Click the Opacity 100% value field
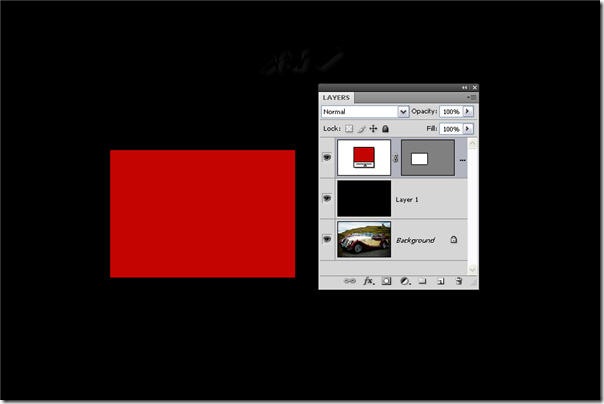 pos(451,111)
